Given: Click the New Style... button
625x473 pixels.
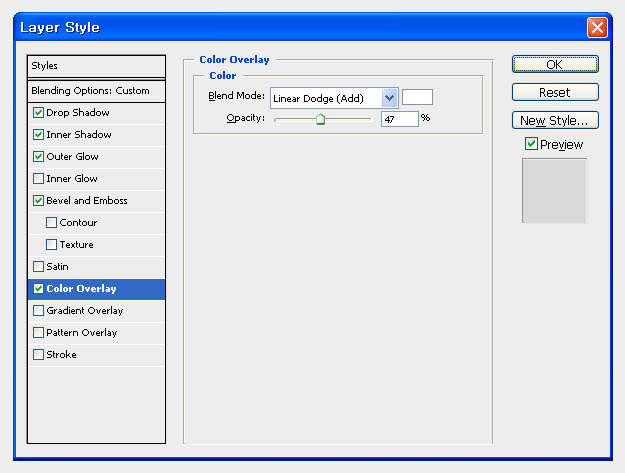Looking at the screenshot, I should (555, 120).
